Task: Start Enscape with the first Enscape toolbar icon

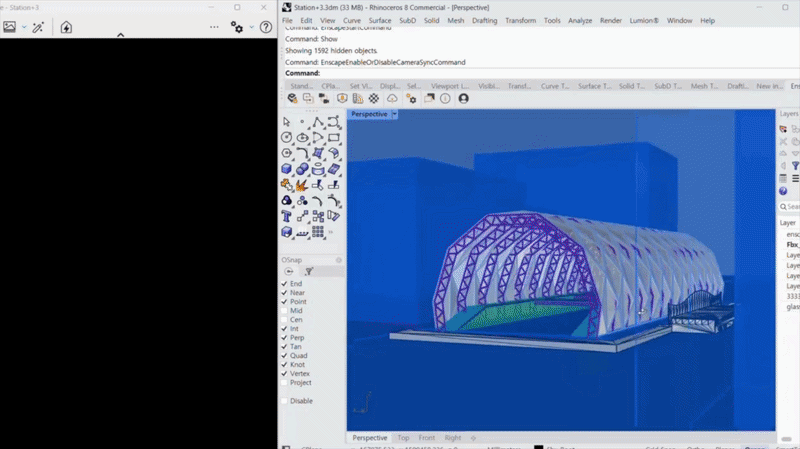Action: 292,98
